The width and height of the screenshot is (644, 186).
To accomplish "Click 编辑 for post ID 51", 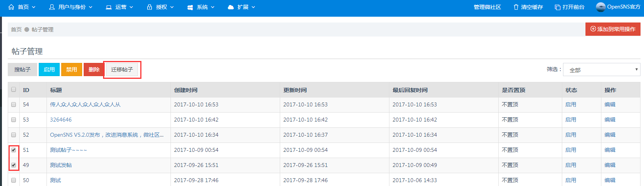I will click(x=610, y=150).
